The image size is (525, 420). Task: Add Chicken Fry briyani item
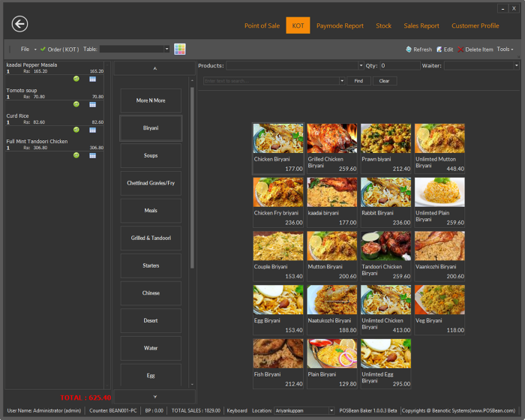(x=278, y=202)
